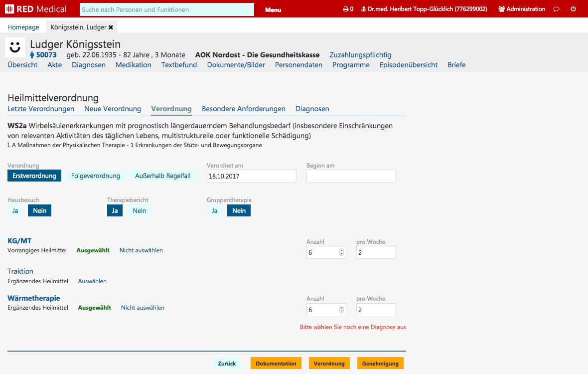Click the patient smiley avatar
The width and height of the screenshot is (588, 374).
pos(15,47)
